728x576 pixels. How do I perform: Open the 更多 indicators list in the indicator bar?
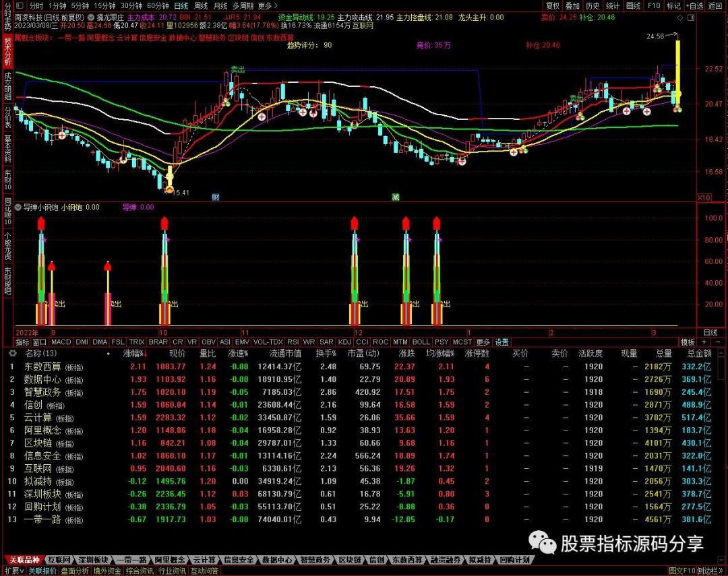click(x=483, y=342)
